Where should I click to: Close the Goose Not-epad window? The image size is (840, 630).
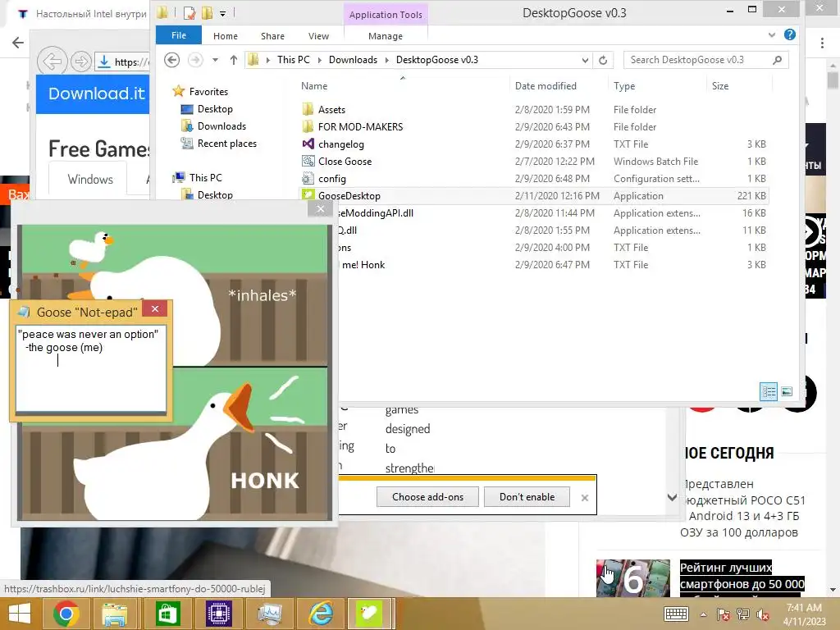[x=155, y=308]
